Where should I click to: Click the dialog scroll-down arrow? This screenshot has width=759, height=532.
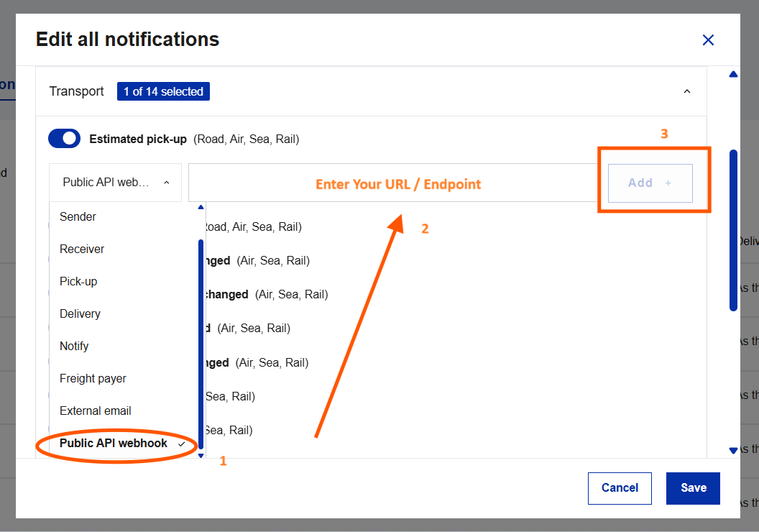(733, 450)
